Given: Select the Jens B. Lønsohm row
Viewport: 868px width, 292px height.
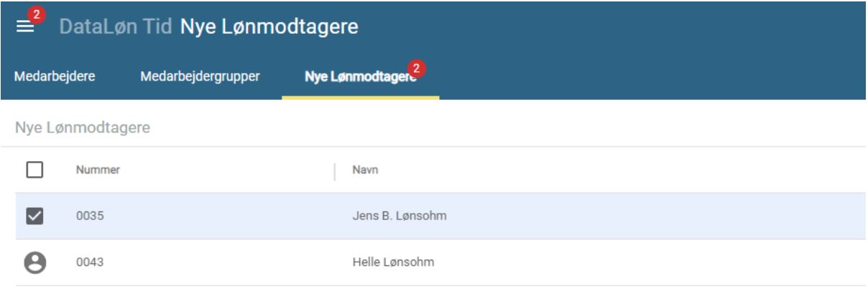Looking at the screenshot, I should coord(440,216).
